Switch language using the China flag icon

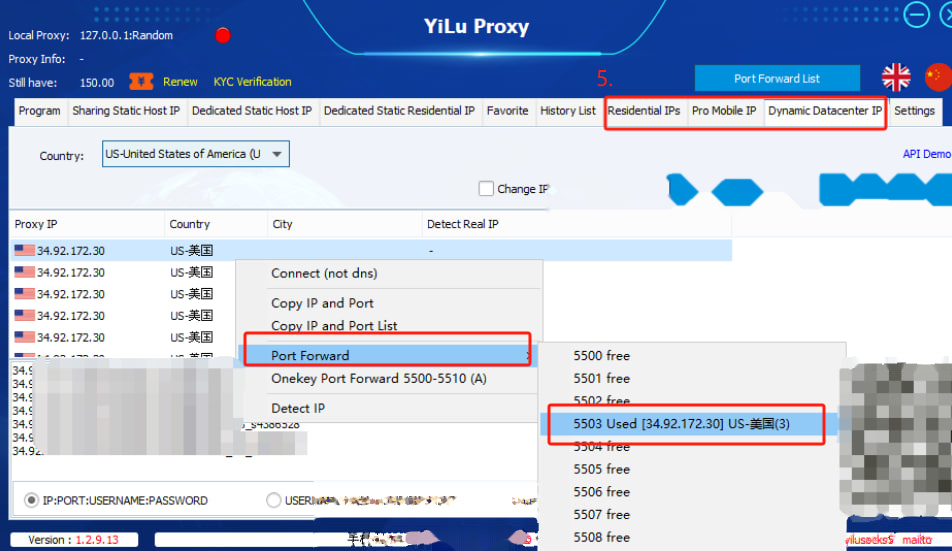click(x=938, y=78)
